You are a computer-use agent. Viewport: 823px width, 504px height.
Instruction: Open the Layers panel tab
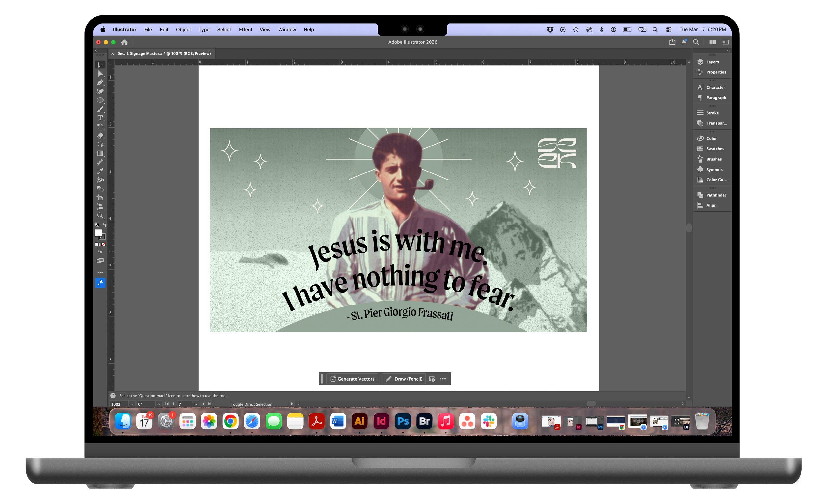712,62
